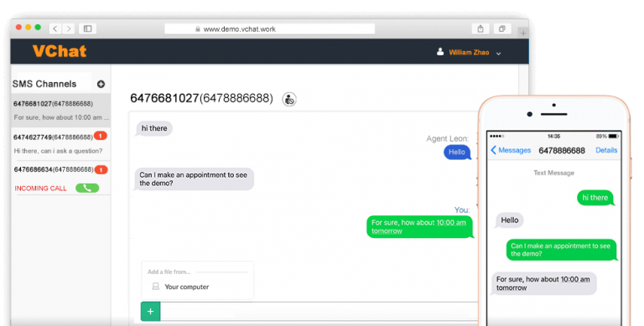Open a new browser tab with the plus
Image resolution: width=644 pixels, height=326 pixels.
coord(523,34)
